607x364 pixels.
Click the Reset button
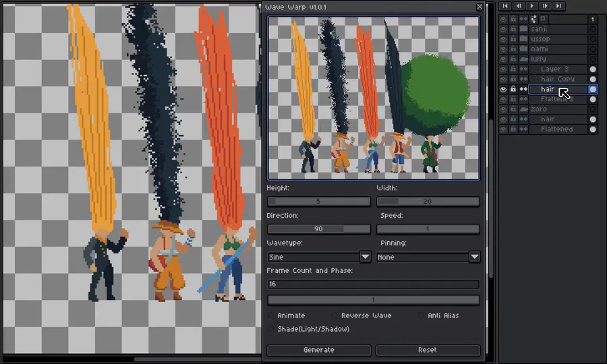[428, 350]
